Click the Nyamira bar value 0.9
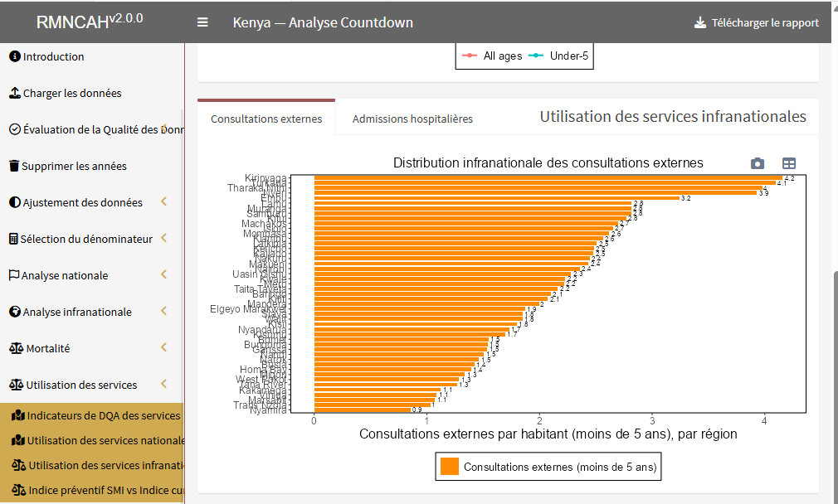This screenshot has height=504, width=838. (x=417, y=409)
